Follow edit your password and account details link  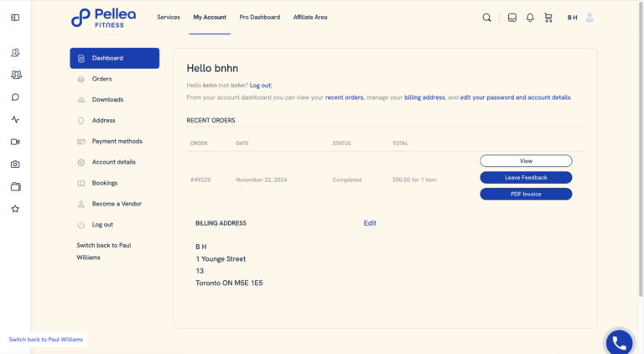[515, 97]
